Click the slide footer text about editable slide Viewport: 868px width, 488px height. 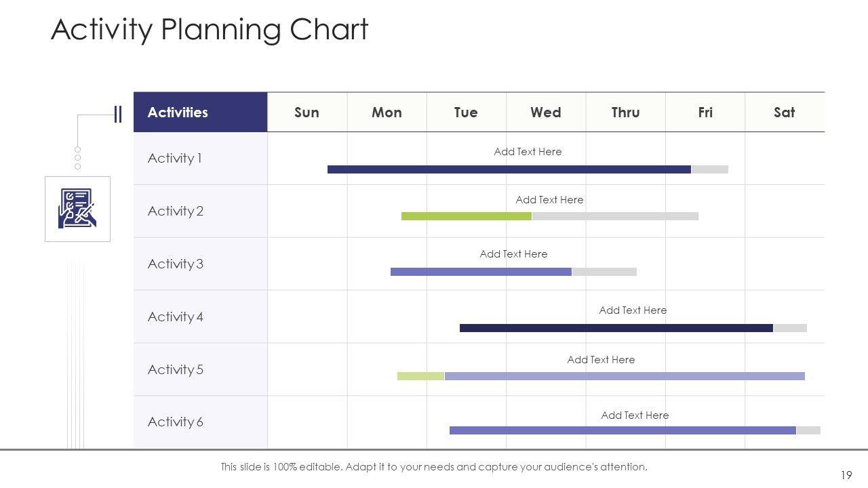click(434, 467)
